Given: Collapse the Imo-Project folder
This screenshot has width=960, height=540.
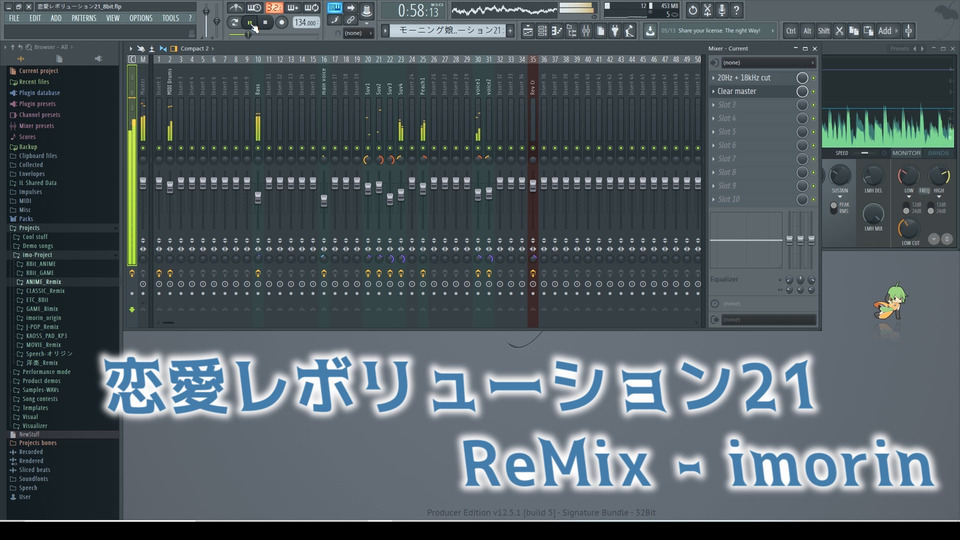Looking at the screenshot, I should pos(63,255).
